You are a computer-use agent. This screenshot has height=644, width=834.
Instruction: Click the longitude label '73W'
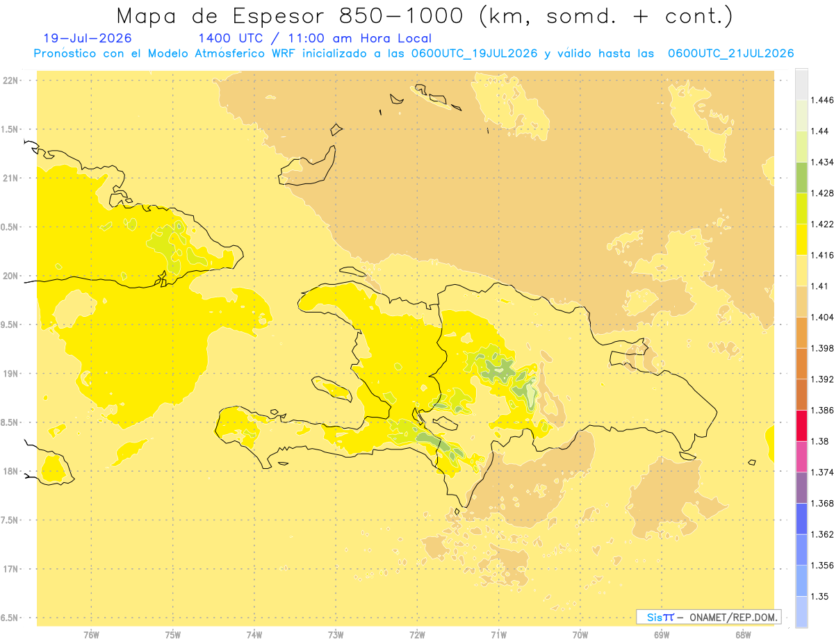pos(336,634)
